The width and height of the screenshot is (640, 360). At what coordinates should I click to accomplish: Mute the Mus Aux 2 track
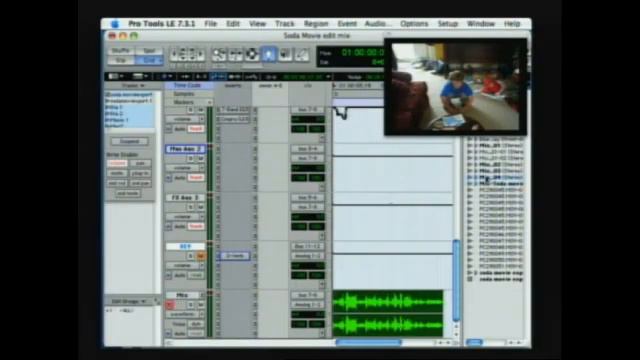pos(200,158)
